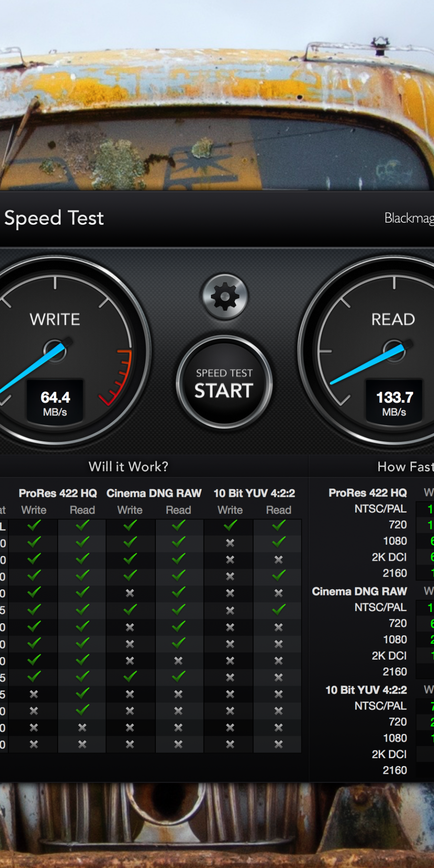The height and width of the screenshot is (868, 434).
Task: Click 2160 row under How Fast 10 Bit YUV
Action: 395,770
